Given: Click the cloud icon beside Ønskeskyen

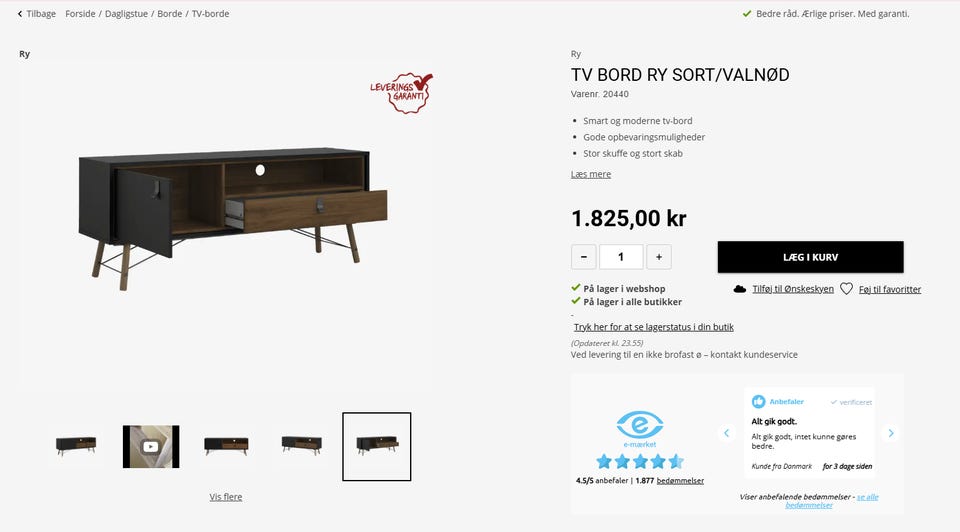Looking at the screenshot, I should (x=740, y=289).
